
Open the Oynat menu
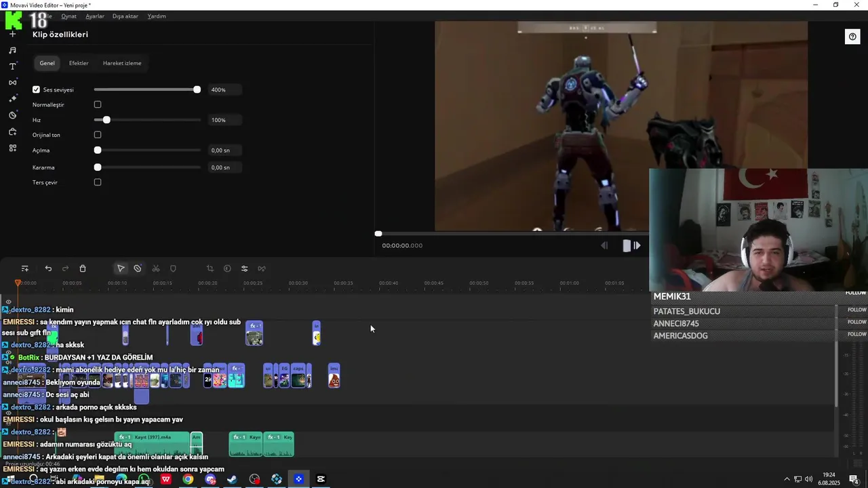[x=68, y=16]
